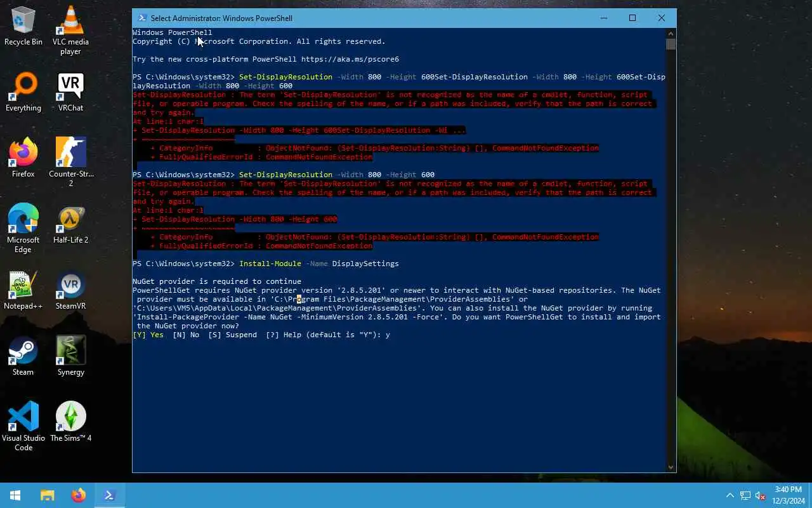Open the Recycle Bin desktop icon
The image size is (812, 508).
[x=23, y=27]
